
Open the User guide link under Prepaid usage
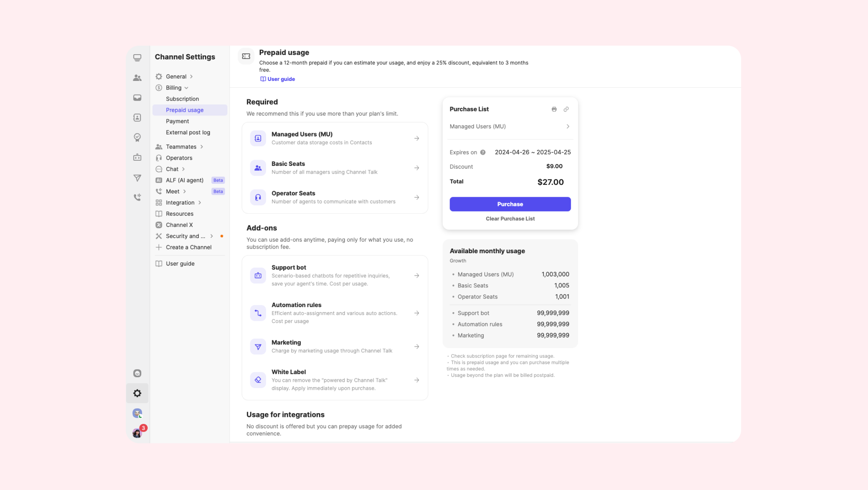pos(278,79)
